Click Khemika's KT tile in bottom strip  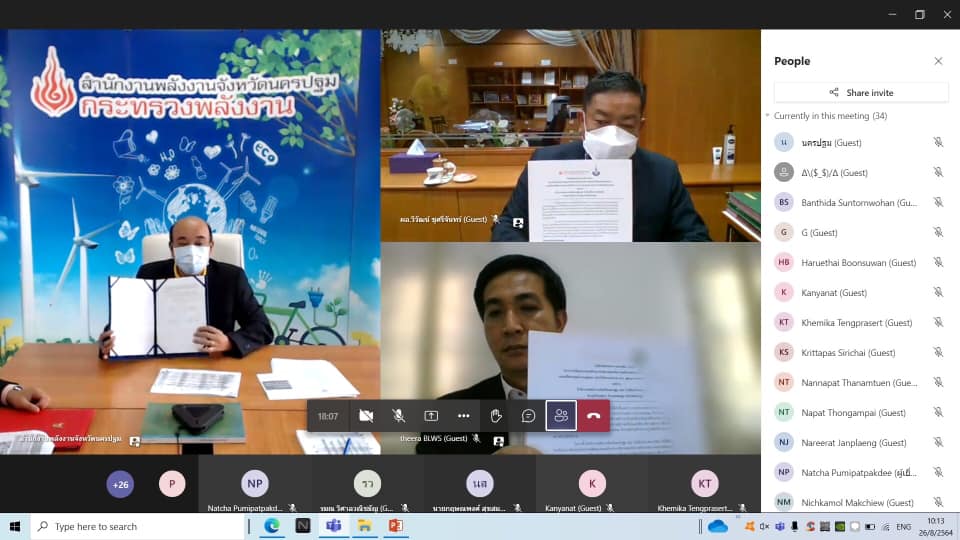click(705, 484)
